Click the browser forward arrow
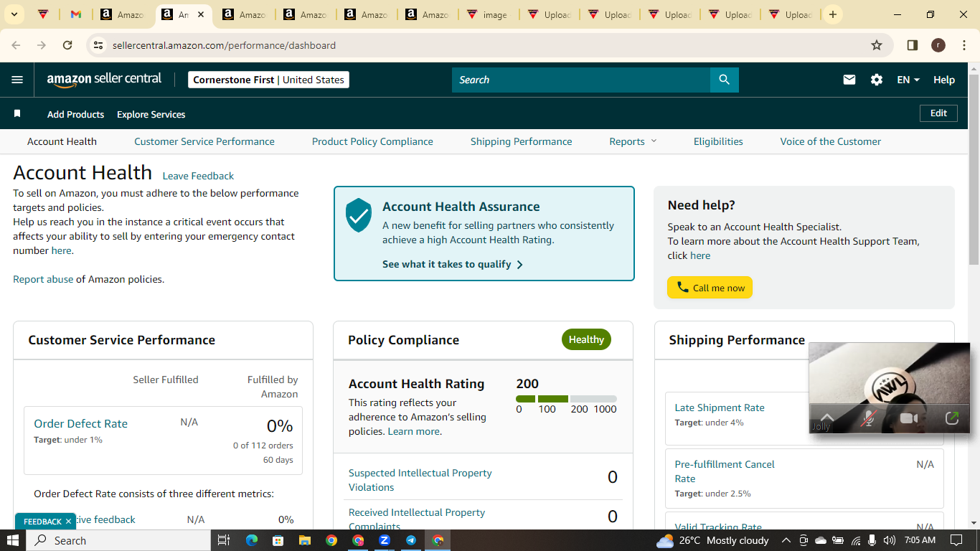Image resolution: width=980 pixels, height=551 pixels. point(42,45)
